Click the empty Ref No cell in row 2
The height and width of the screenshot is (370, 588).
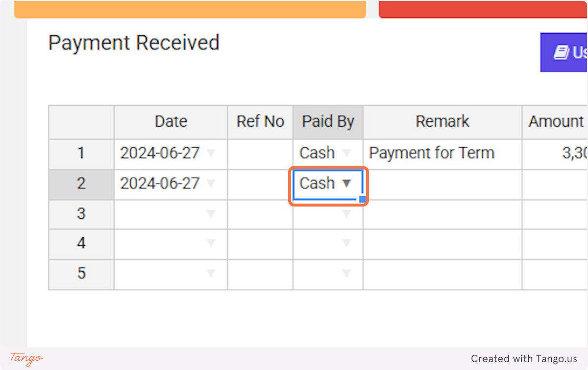pyautogui.click(x=260, y=184)
